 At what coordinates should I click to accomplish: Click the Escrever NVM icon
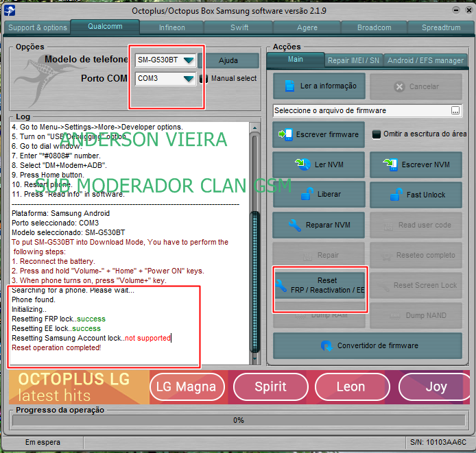point(390,164)
